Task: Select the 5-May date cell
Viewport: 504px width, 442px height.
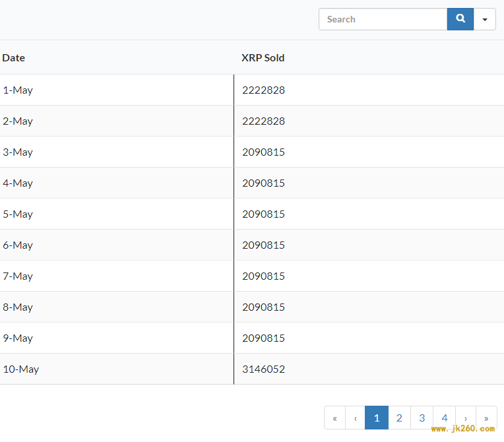Action: pyautogui.click(x=117, y=214)
